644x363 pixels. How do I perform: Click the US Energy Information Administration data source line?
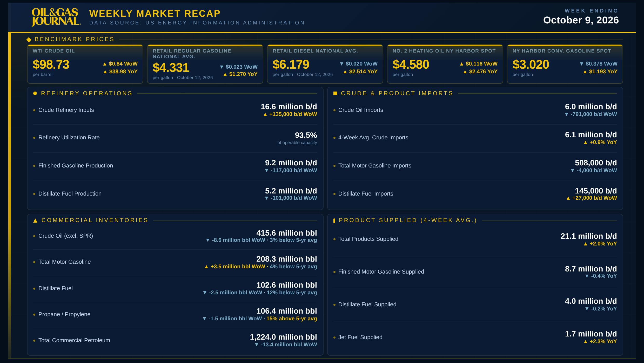click(x=197, y=23)
